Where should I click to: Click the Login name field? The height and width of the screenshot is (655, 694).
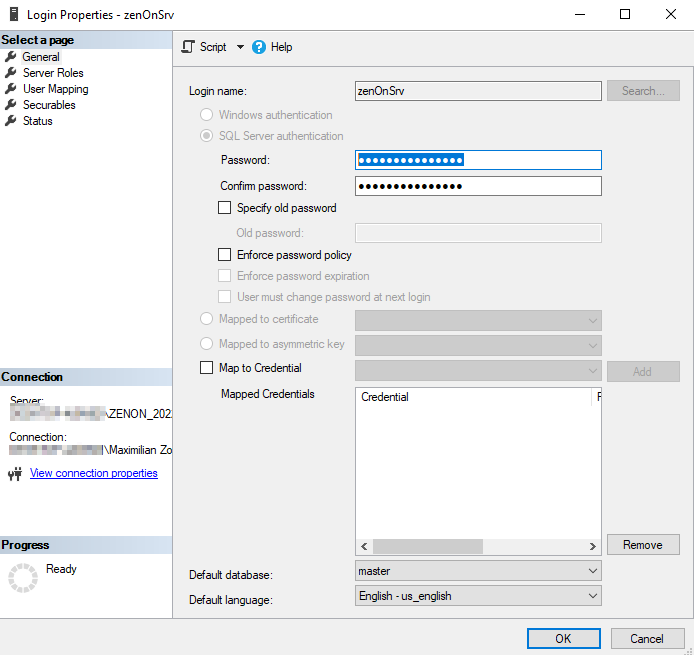click(x=478, y=91)
